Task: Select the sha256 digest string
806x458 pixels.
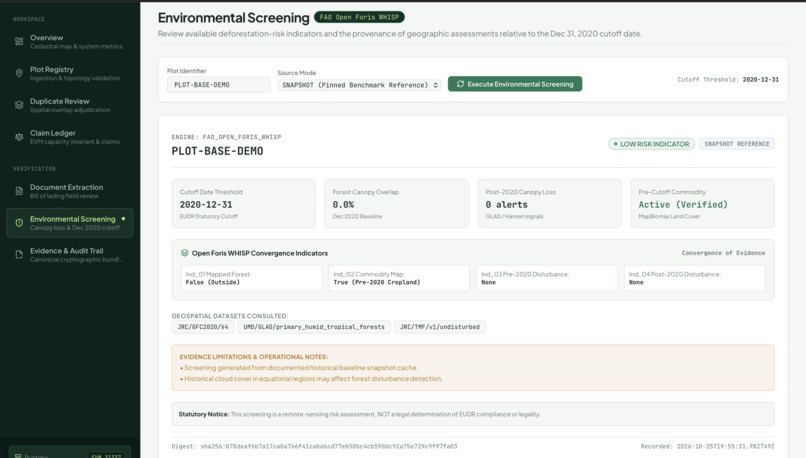Action: tap(328, 446)
